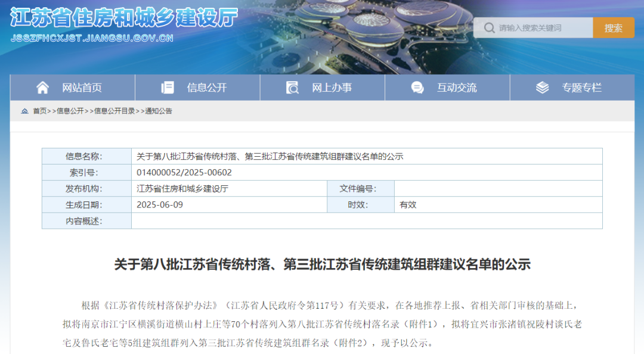Click the 文件编号: label cell
This screenshot has height=354, width=644.
361,188
